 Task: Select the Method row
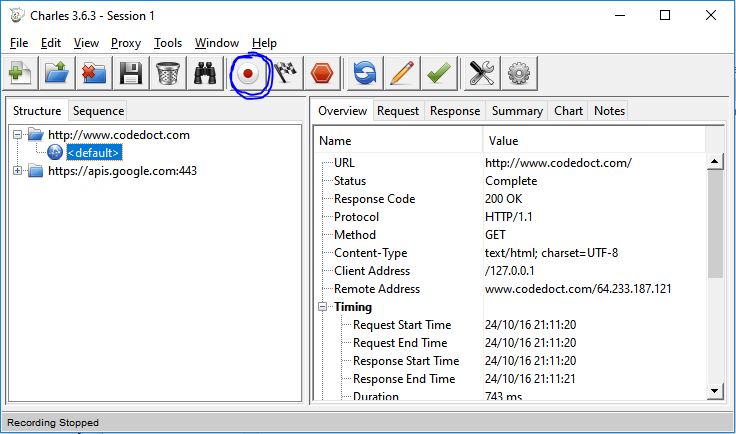click(x=512, y=235)
